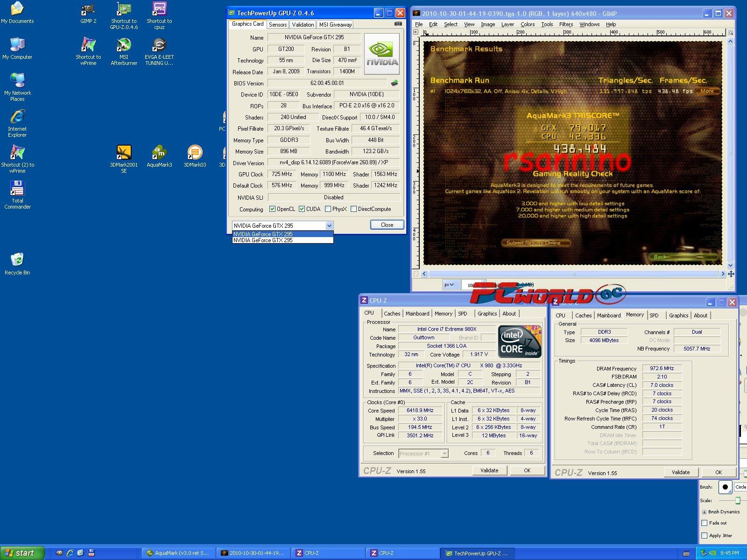
Task: Click TechPowerUp GPU-Z taskbar button
Action: 477,553
